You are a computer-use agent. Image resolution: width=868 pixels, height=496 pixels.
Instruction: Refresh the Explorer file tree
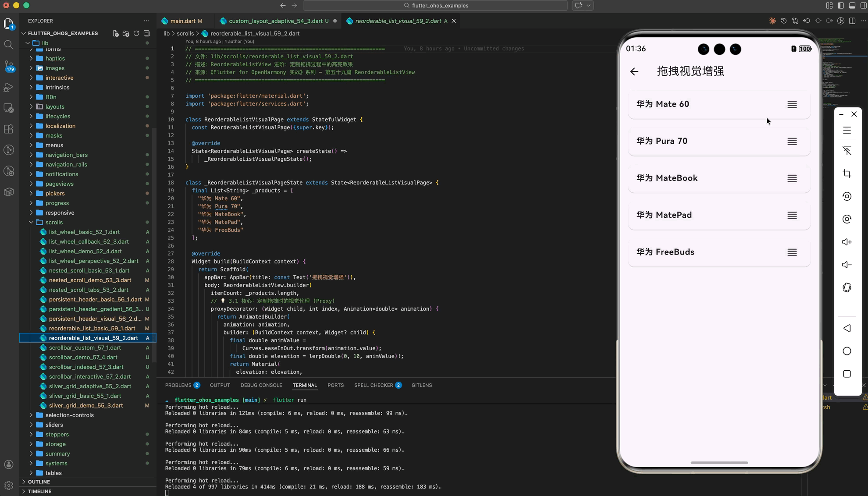[x=136, y=33]
